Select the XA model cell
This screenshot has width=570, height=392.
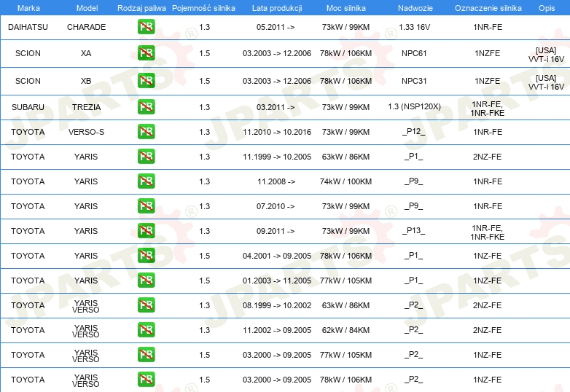(86, 53)
